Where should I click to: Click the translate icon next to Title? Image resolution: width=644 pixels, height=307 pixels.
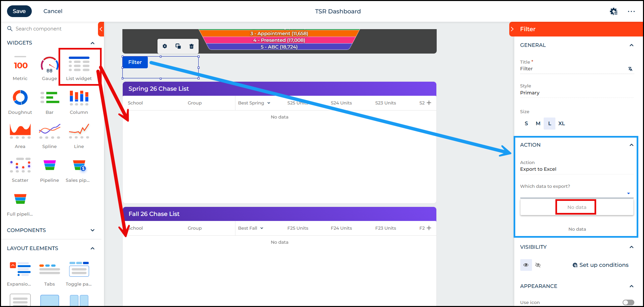click(630, 69)
